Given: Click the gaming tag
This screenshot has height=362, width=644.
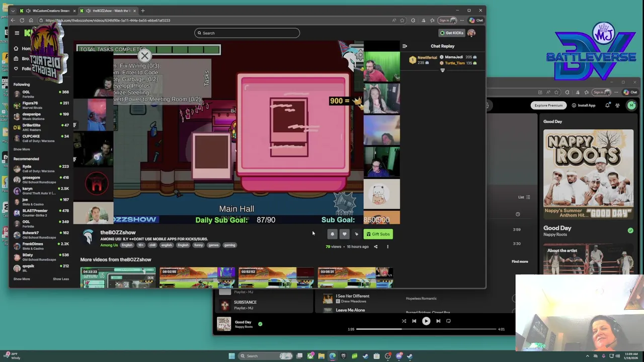Looking at the screenshot, I should (x=229, y=245).
